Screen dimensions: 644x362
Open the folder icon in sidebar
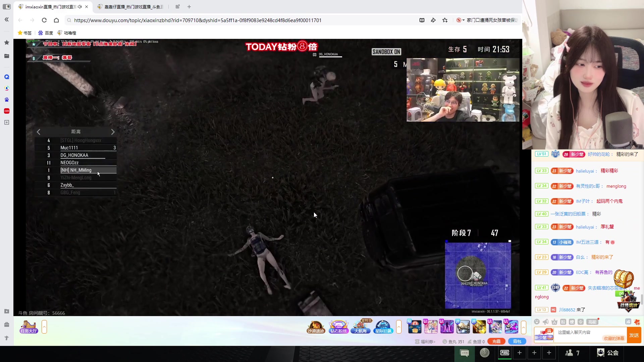[6, 56]
